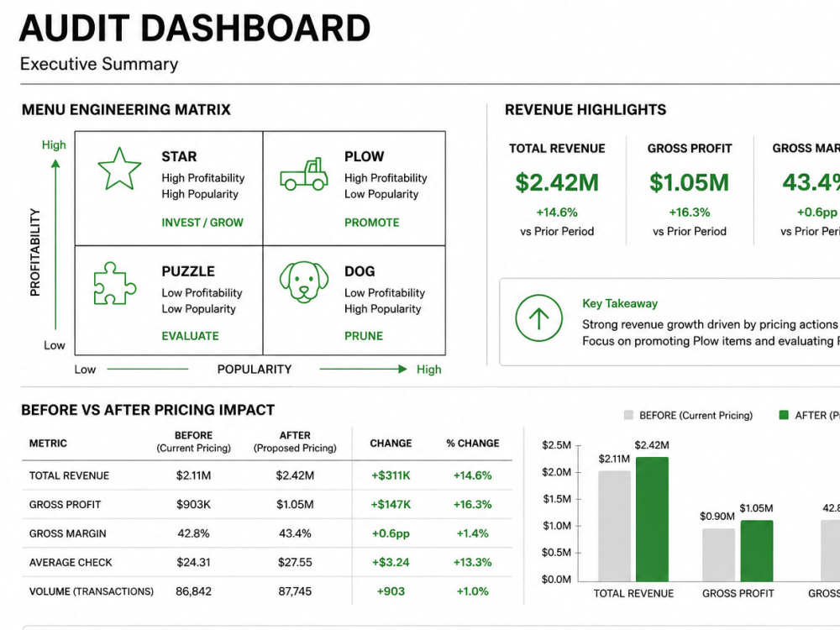The width and height of the screenshot is (840, 630).
Task: Click the BEFORE (Current Pricing) column header
Action: (x=193, y=442)
